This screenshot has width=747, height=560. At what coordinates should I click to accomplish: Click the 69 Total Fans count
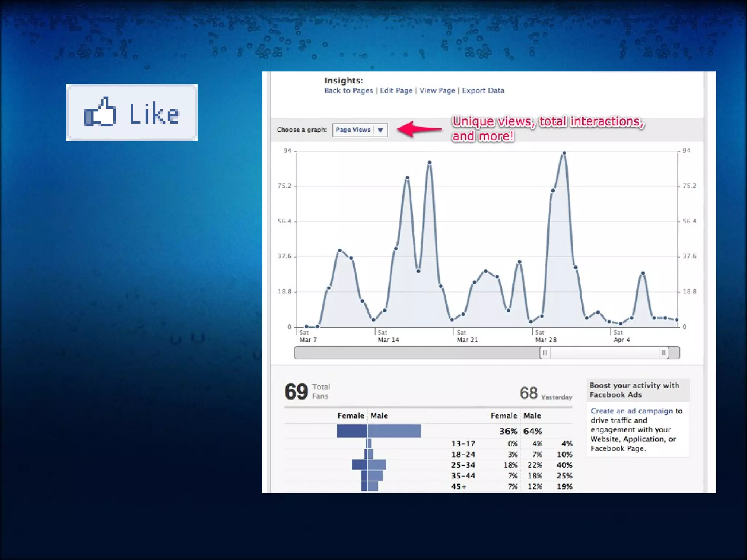pos(296,392)
